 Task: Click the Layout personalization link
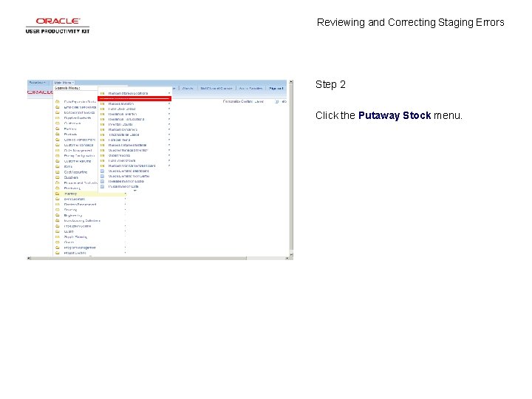coord(259,101)
